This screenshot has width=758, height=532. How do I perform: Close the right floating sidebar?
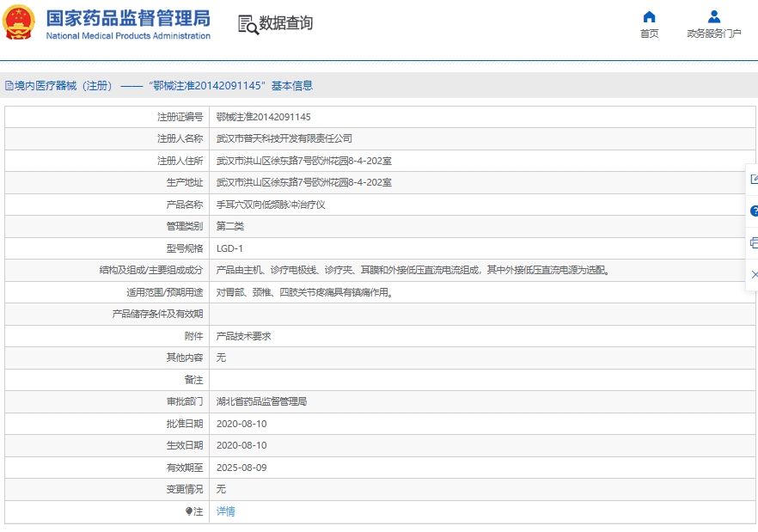[755, 275]
